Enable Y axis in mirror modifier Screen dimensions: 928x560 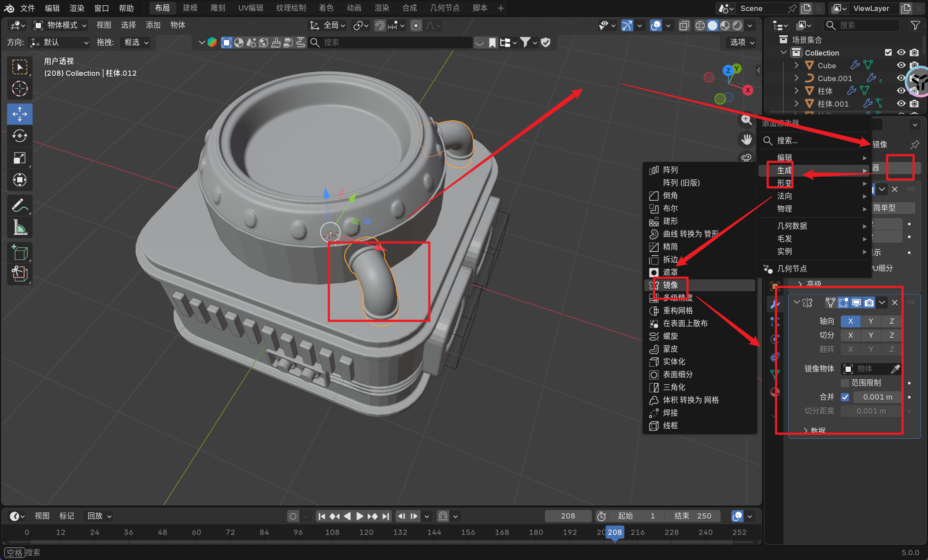pos(871,321)
